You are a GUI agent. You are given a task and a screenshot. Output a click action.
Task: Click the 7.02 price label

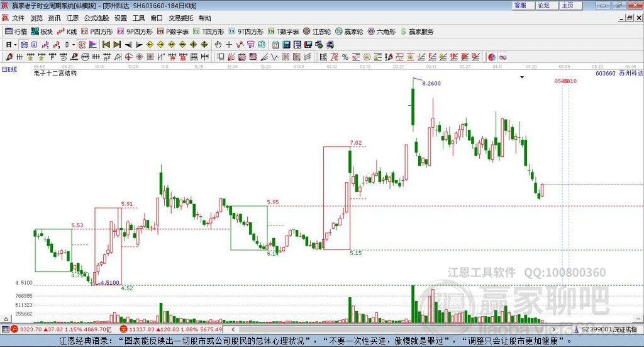click(356, 143)
